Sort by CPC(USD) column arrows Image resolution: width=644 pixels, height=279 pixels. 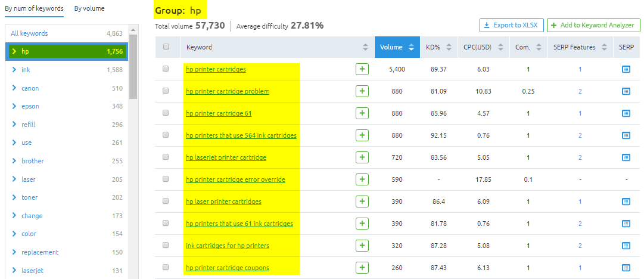500,47
